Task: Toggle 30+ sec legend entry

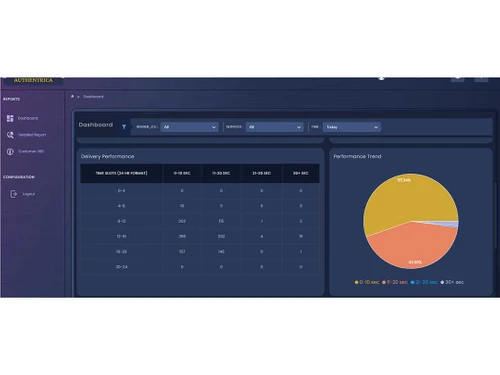Action: click(452, 282)
